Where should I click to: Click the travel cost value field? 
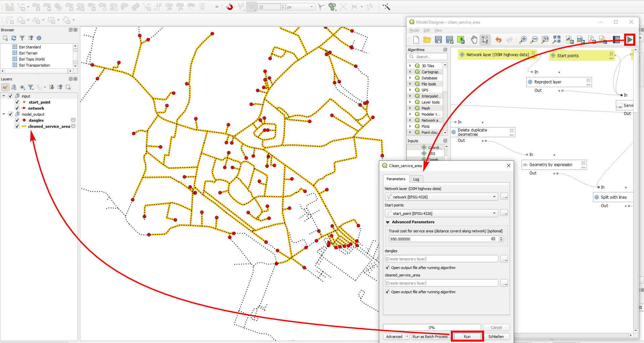(439, 239)
